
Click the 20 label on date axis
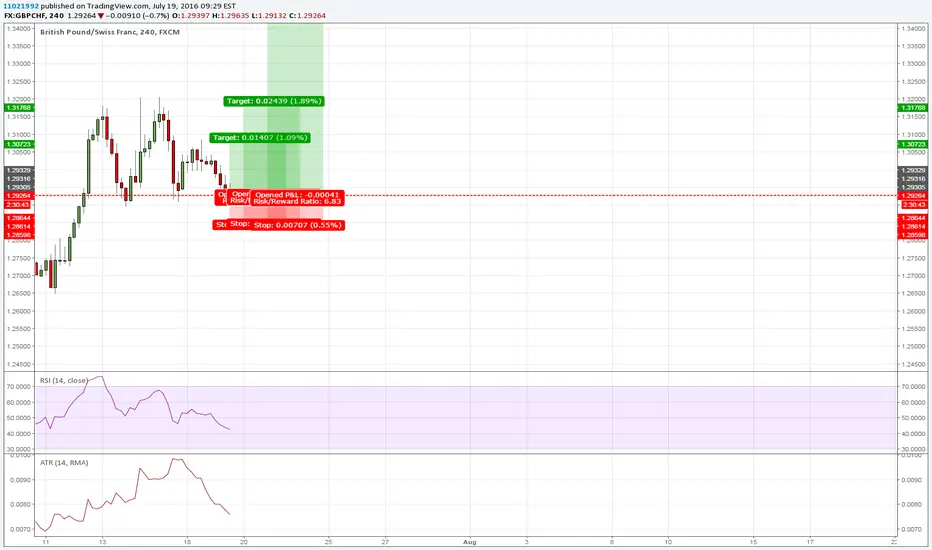(244, 542)
